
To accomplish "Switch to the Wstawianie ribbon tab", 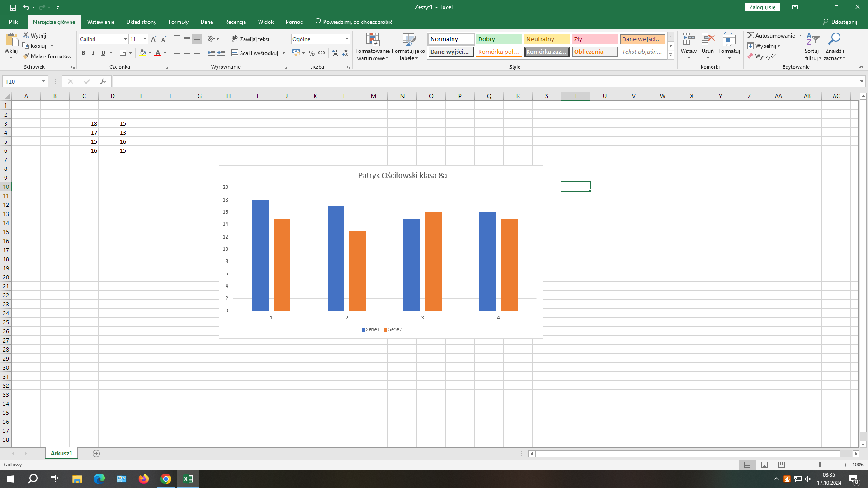I will (x=101, y=22).
